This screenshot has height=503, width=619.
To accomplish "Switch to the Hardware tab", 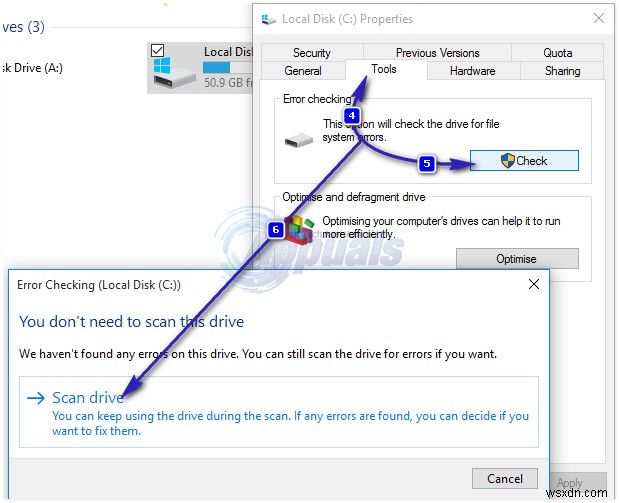I will [473, 71].
